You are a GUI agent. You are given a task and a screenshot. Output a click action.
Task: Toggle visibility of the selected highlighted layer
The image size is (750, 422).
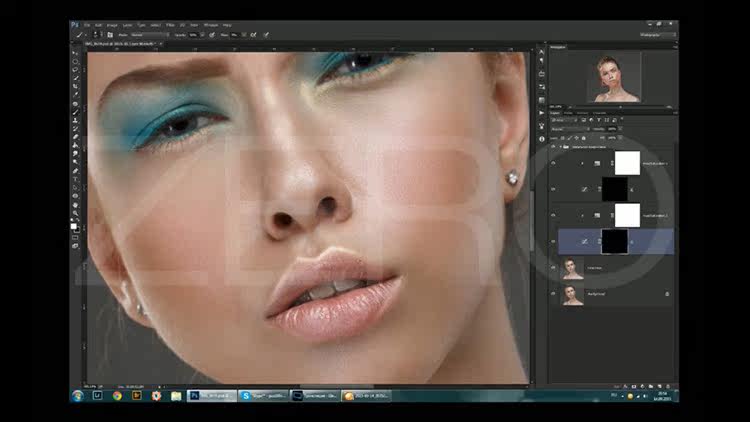[553, 242]
